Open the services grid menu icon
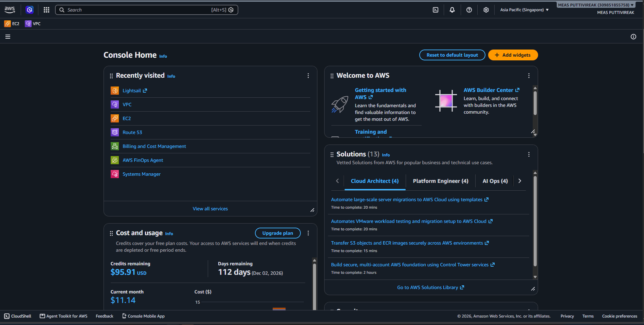Image resolution: width=644 pixels, height=325 pixels. tap(47, 10)
